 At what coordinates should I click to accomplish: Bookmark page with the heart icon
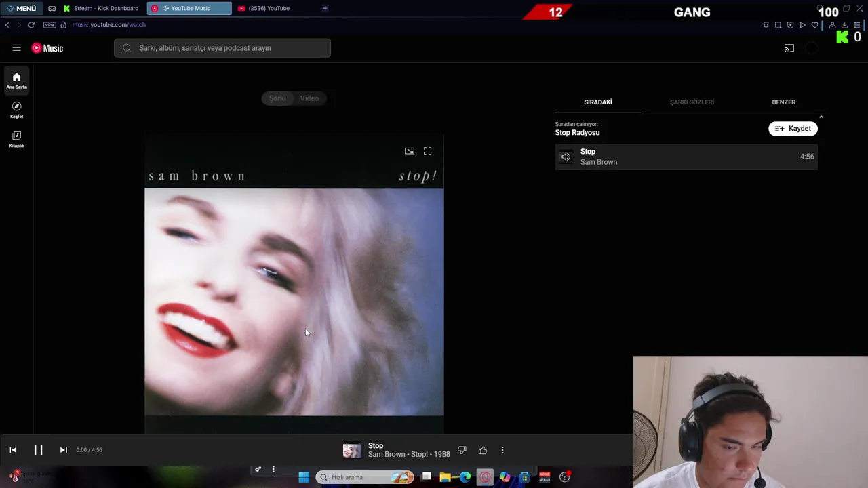point(814,25)
